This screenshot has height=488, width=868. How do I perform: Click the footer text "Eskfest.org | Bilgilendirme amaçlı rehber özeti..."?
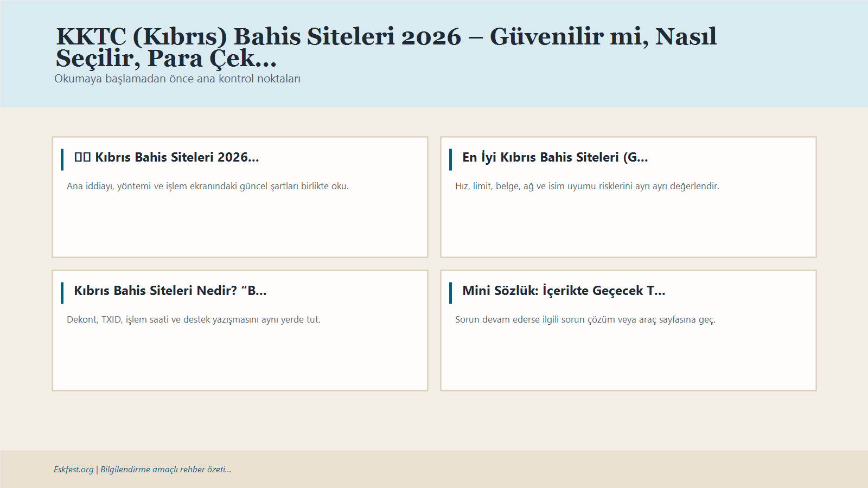click(x=142, y=470)
